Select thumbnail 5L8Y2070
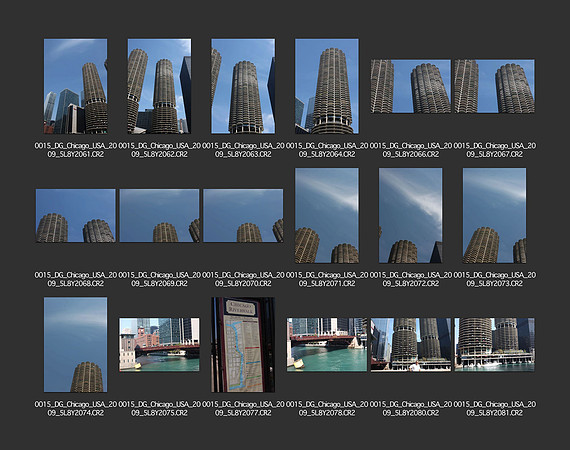The height and width of the screenshot is (450, 570). 243,216
